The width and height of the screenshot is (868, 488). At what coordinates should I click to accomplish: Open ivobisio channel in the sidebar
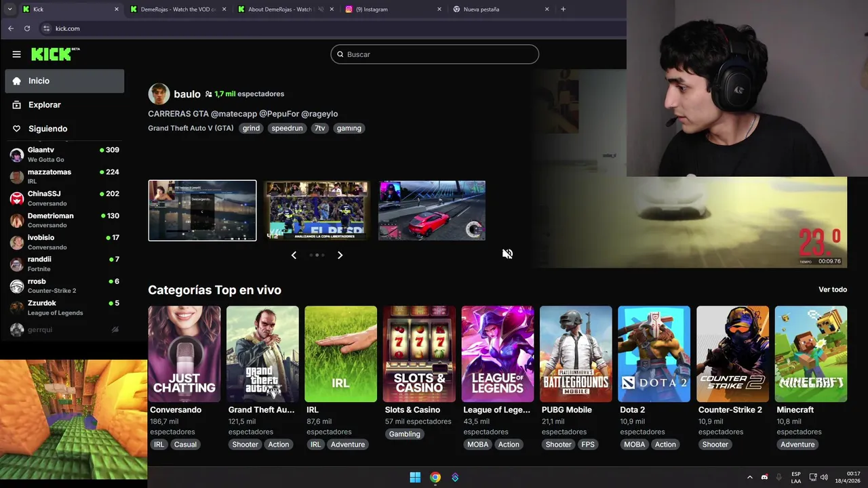(x=64, y=242)
